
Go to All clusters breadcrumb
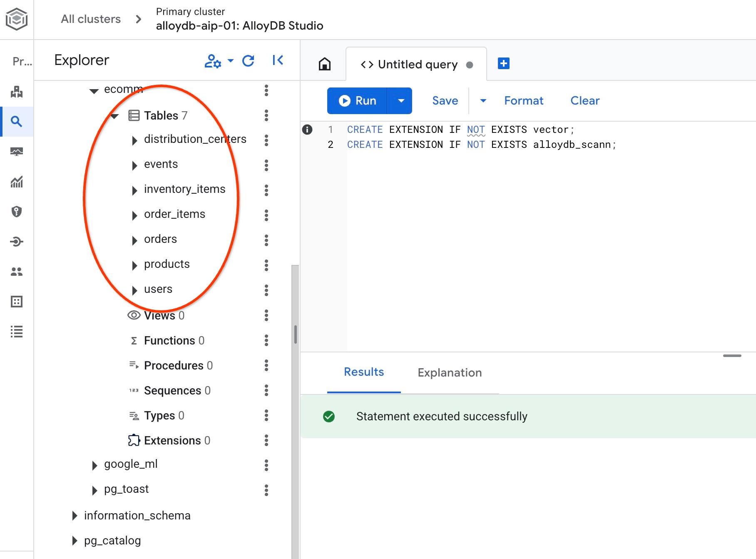click(x=91, y=19)
